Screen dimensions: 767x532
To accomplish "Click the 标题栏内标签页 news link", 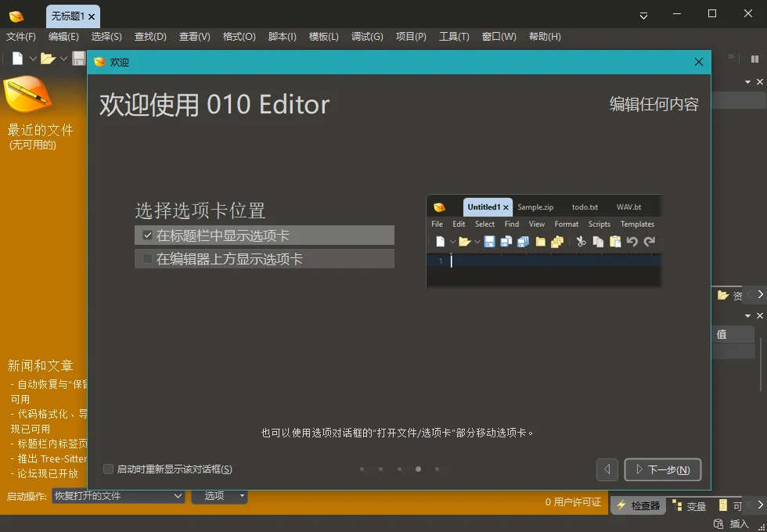I will [49, 444].
